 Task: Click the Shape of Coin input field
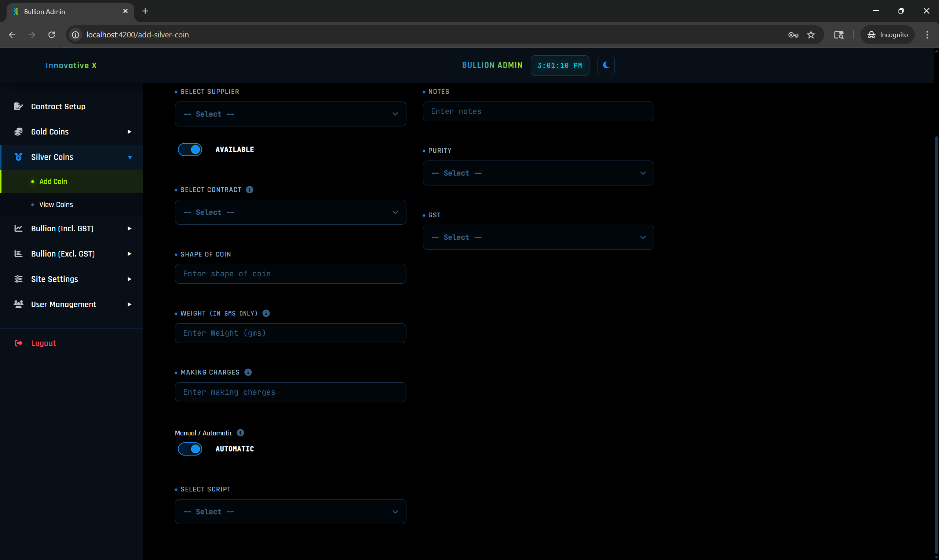click(x=291, y=273)
